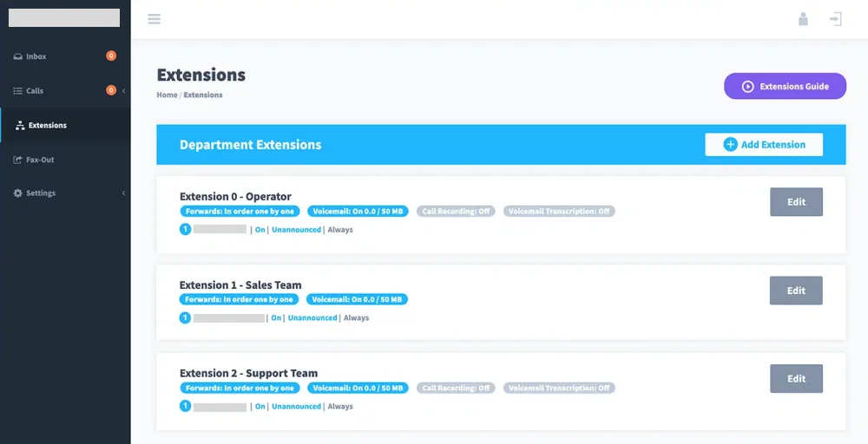Click the Extension 1 - Sales Team title
The width and height of the screenshot is (868, 444).
click(x=240, y=285)
